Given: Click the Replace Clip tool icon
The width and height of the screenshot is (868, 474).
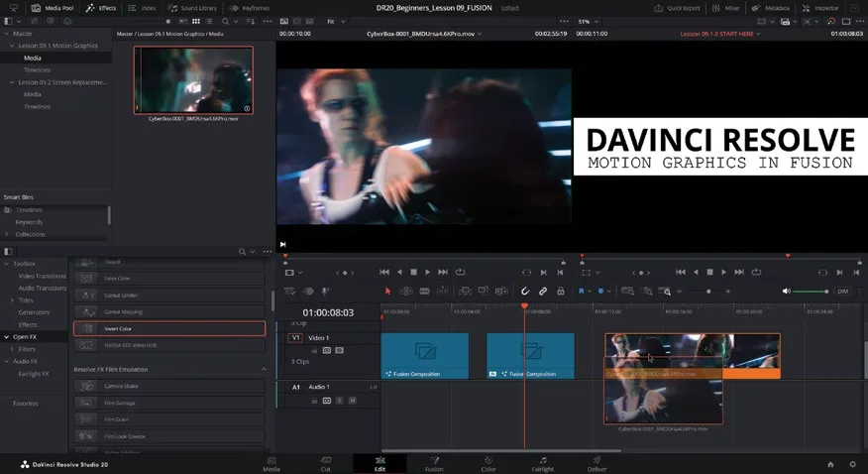Looking at the screenshot, I should [x=501, y=292].
